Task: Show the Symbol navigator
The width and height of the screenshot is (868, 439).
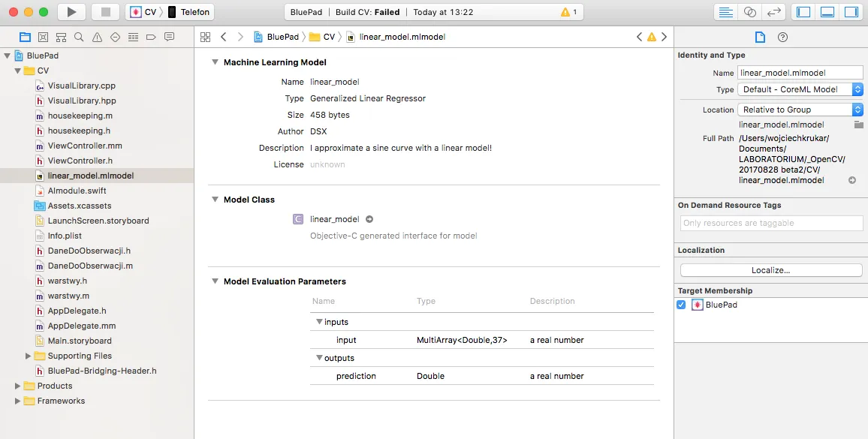Action: pos(62,37)
